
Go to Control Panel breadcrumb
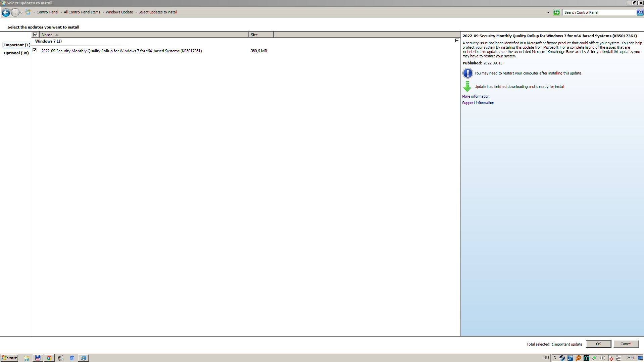(x=47, y=12)
